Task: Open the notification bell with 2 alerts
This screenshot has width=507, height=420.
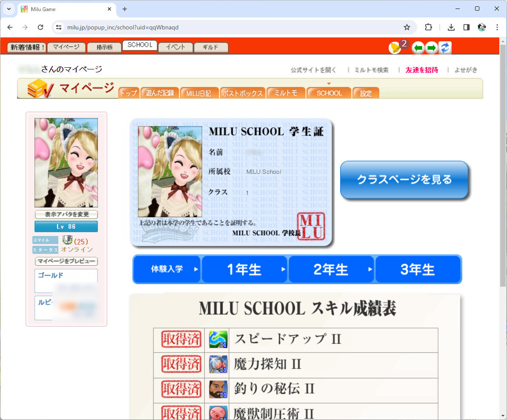Action: 395,48
